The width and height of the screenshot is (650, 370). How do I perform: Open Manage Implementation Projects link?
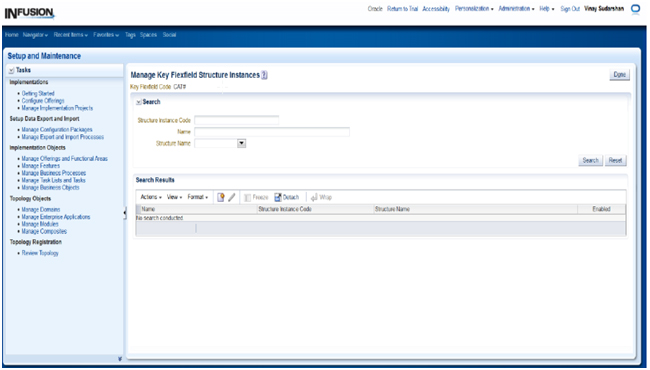click(x=57, y=108)
